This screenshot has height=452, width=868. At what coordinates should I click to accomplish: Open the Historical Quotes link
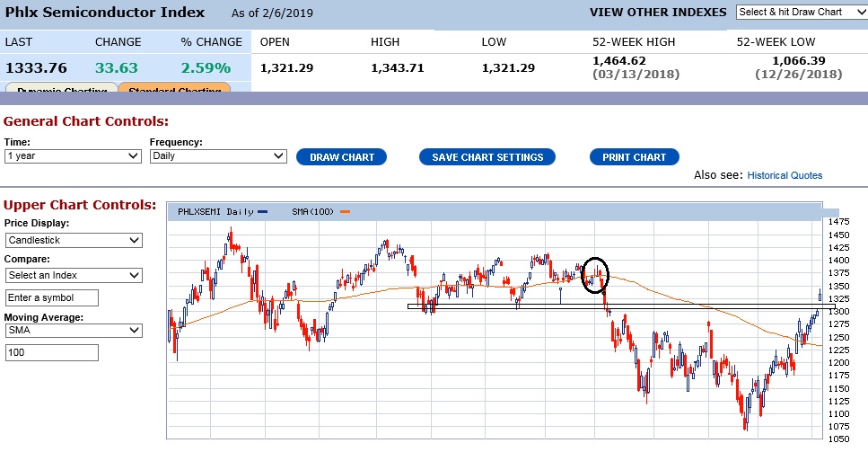[x=785, y=175]
